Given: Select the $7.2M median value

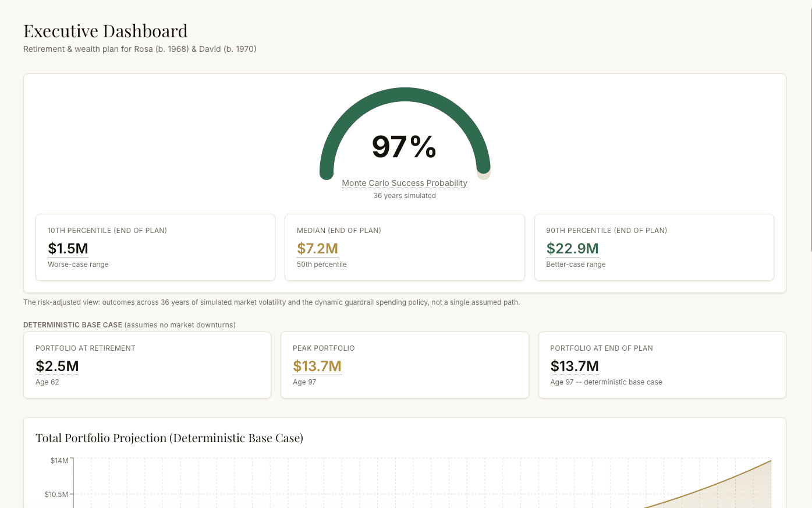Looking at the screenshot, I should [x=317, y=249].
